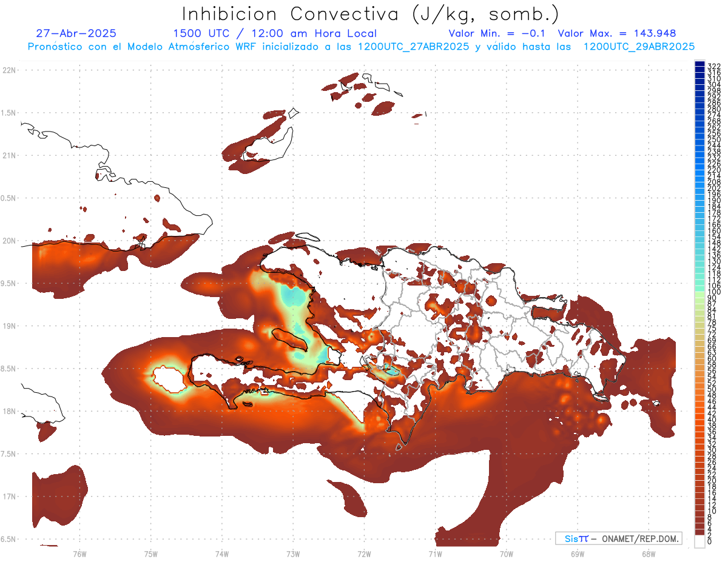728x562 pixels.
Task: Click the 'Valor Min. = -0.1' readout
Action: point(497,33)
